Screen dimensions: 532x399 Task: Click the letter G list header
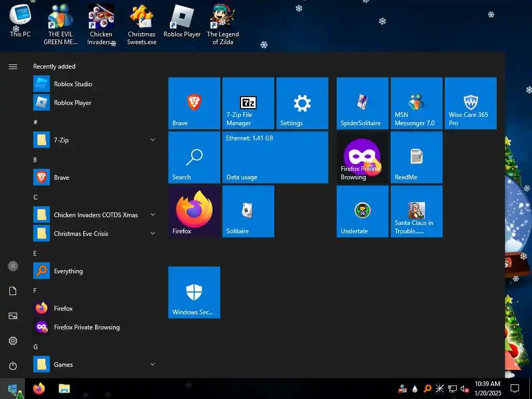pos(35,347)
